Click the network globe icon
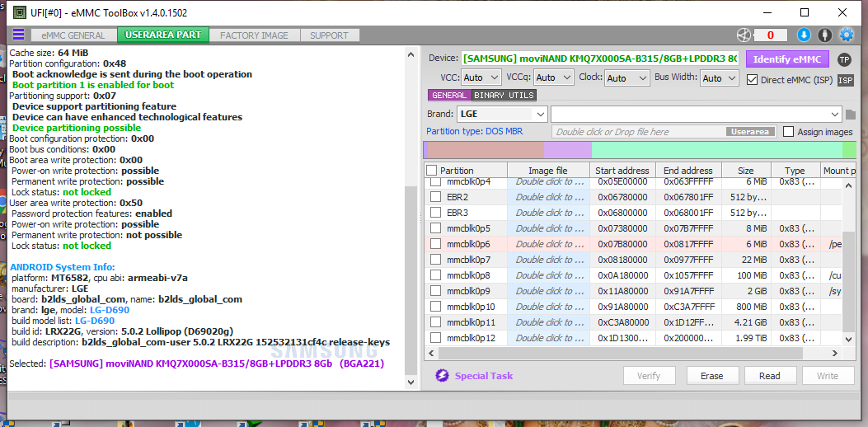Viewport: 868px width, 427px height. pyautogui.click(x=744, y=35)
